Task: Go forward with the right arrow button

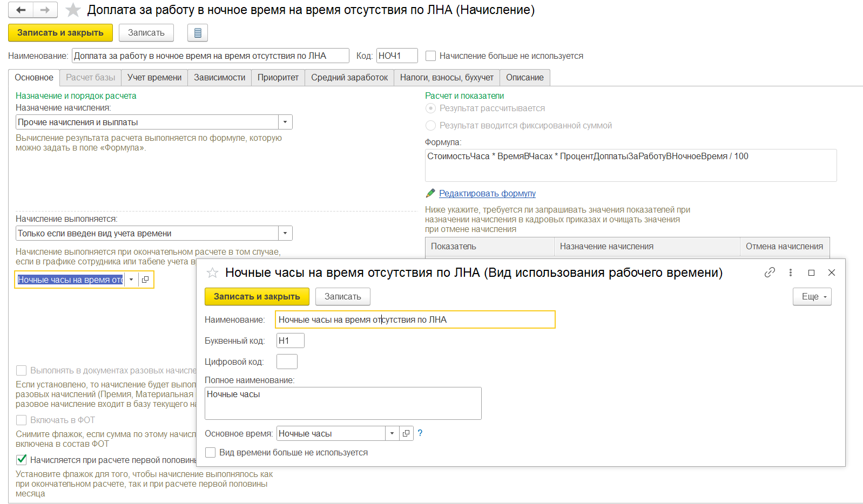Action: coord(45,10)
